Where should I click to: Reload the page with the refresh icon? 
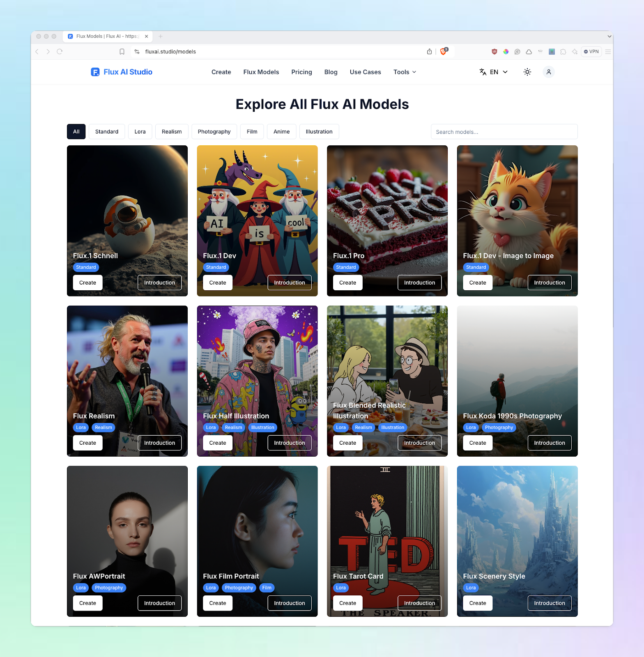pyautogui.click(x=60, y=51)
